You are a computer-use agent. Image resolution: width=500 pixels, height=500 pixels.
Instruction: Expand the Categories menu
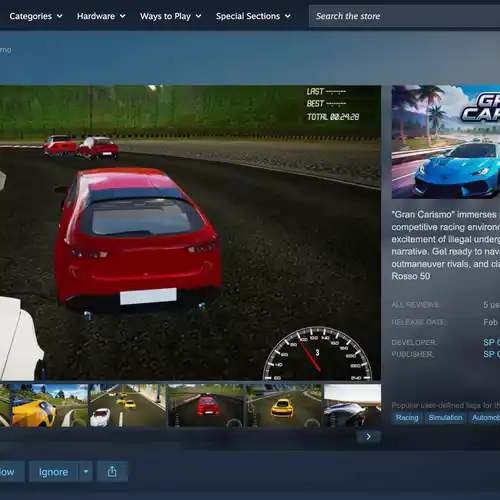pos(36,16)
